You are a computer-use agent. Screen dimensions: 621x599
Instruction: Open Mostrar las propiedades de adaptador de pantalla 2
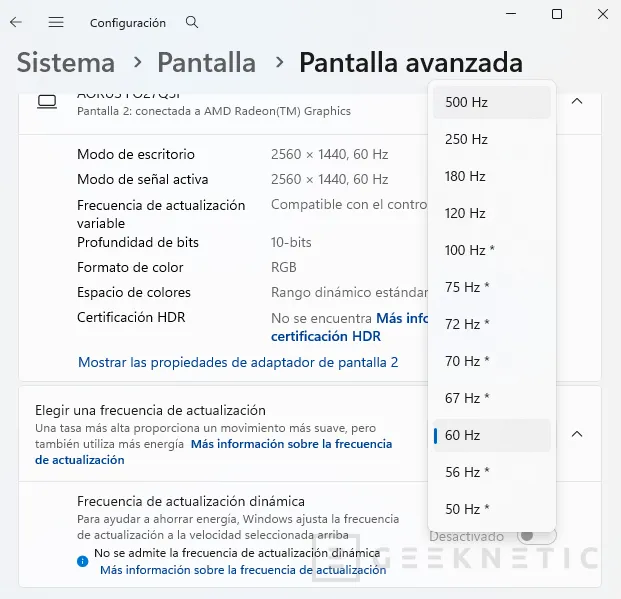pos(238,362)
